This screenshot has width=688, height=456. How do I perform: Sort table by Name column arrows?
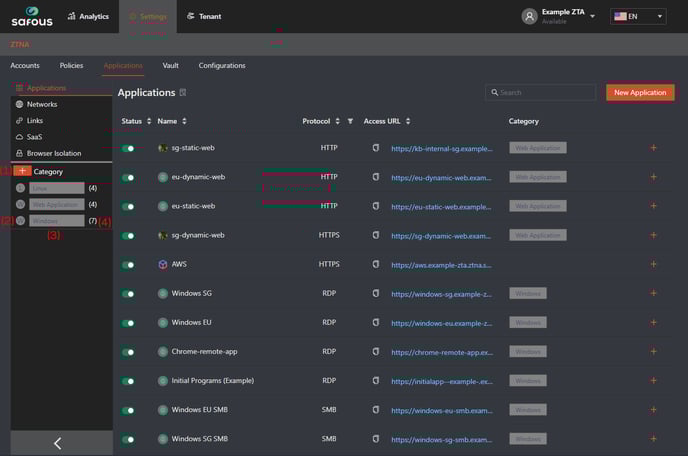tap(186, 121)
